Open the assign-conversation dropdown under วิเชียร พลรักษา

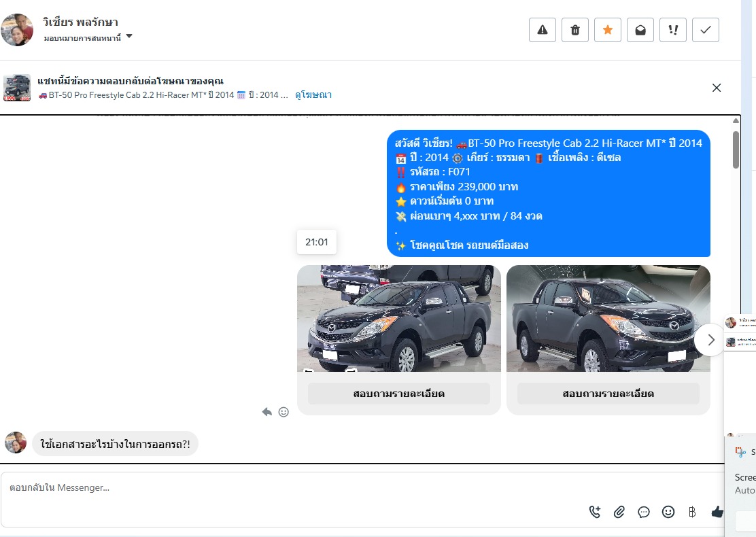88,37
